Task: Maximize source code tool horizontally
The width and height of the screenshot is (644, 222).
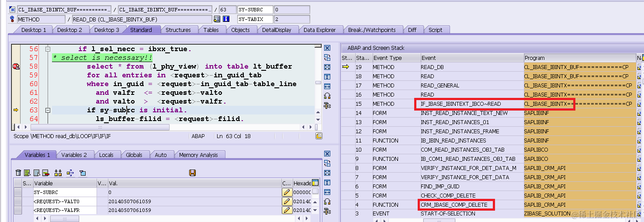Action: (327, 87)
